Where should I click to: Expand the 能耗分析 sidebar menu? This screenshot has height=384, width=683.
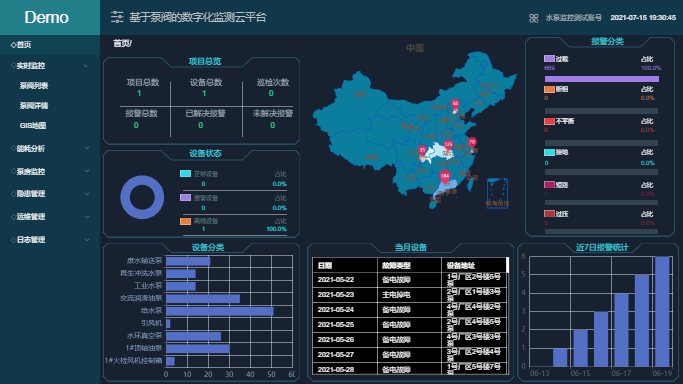(50, 148)
